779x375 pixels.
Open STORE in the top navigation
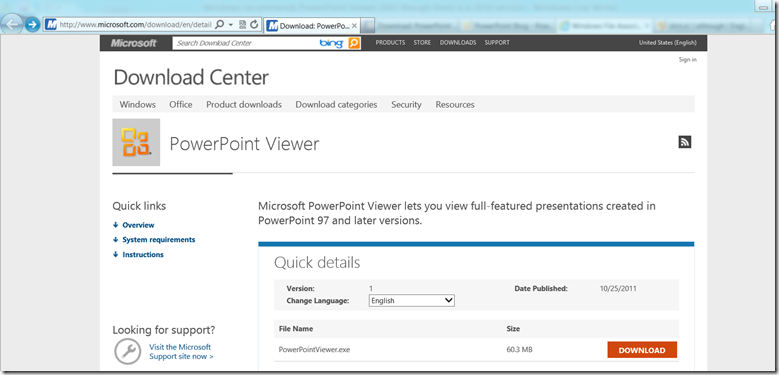click(422, 43)
